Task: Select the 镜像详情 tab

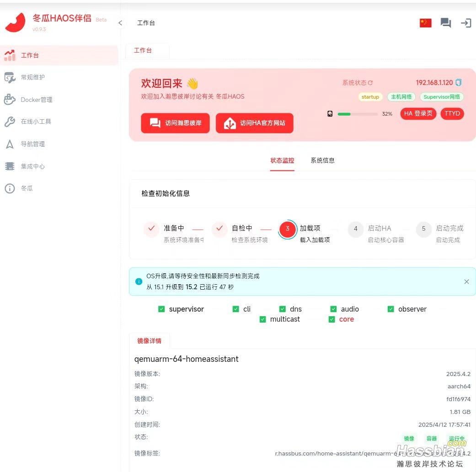Action: pyautogui.click(x=150, y=341)
